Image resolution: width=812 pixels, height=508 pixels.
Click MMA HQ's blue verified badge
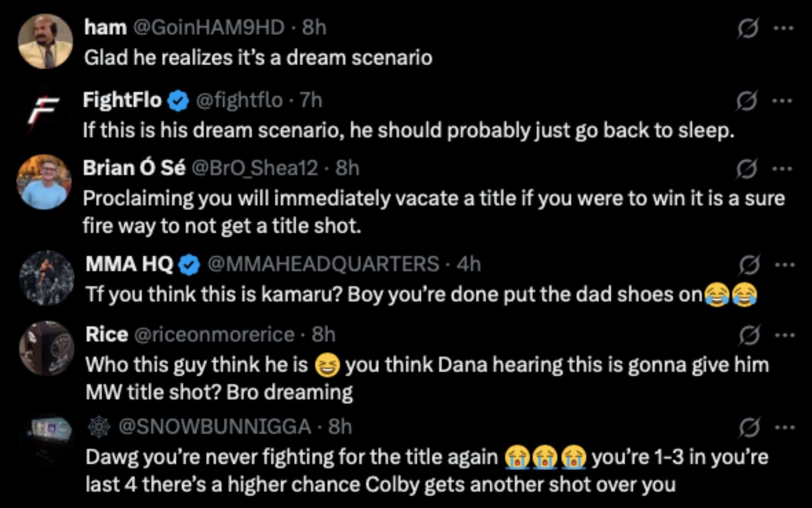tap(190, 265)
